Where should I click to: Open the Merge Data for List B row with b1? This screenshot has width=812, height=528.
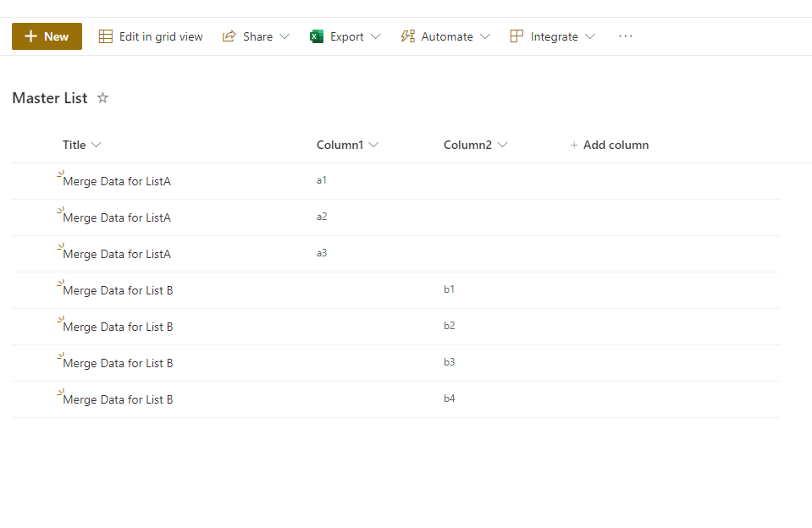click(x=118, y=290)
